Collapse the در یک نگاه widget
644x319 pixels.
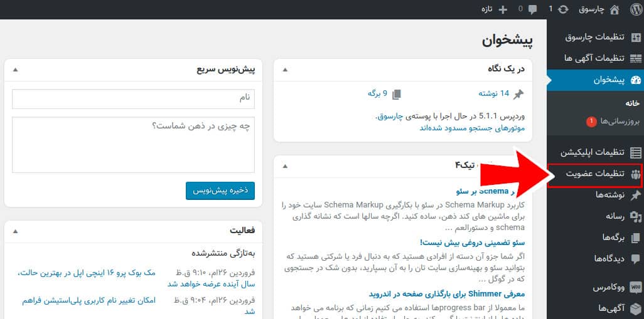pyautogui.click(x=285, y=70)
